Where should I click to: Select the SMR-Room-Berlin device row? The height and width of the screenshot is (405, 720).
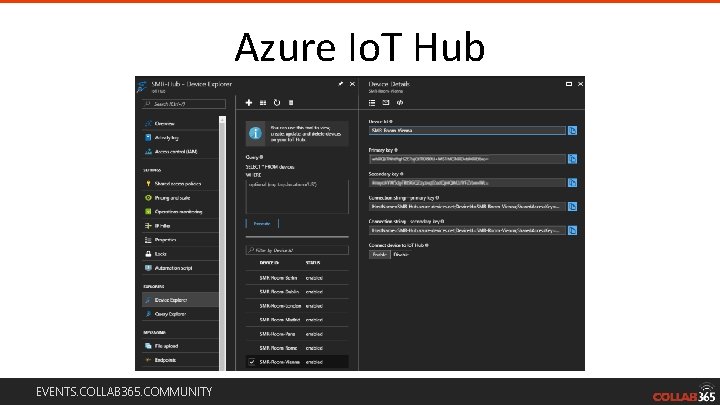(x=297, y=278)
